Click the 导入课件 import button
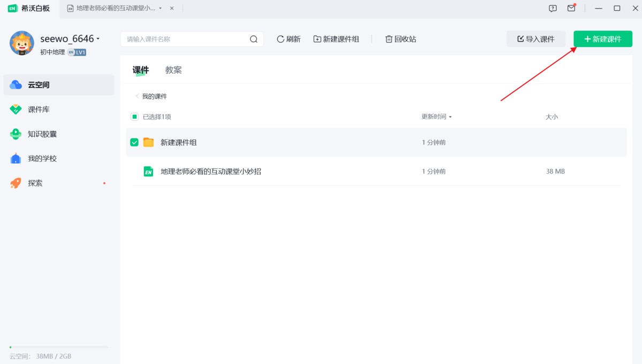 (x=536, y=38)
